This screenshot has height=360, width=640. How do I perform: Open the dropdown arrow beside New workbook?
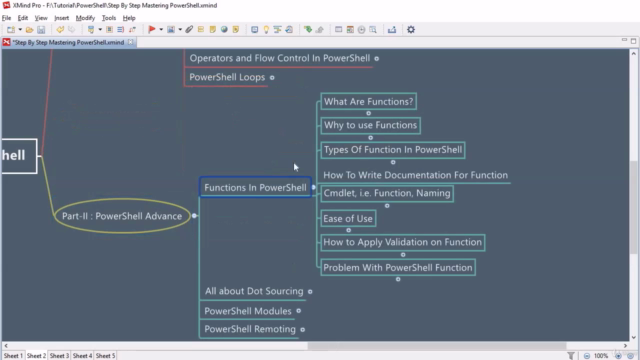20,29
